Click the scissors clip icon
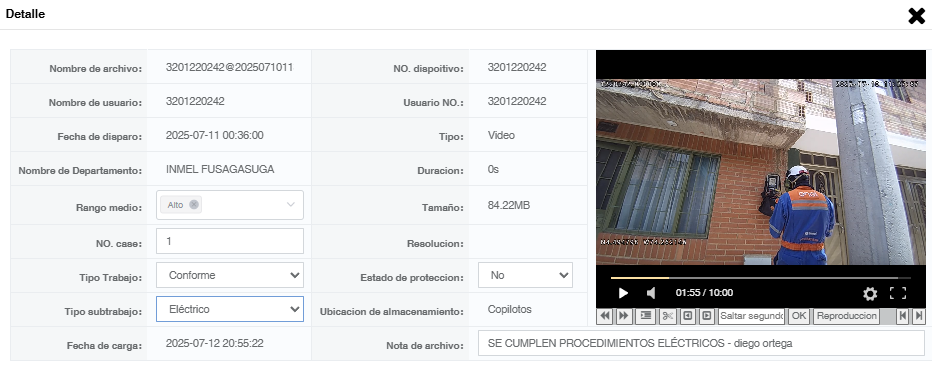The height and width of the screenshot is (367, 932). pyautogui.click(x=667, y=316)
